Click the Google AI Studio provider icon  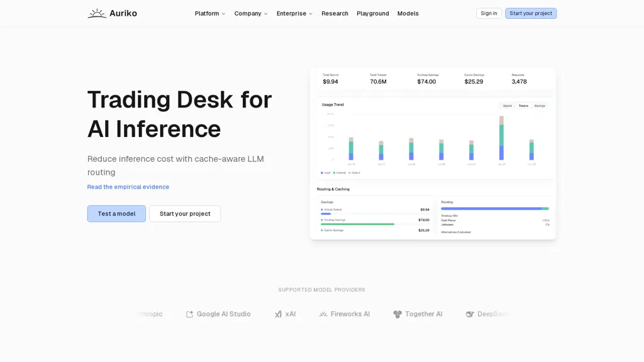click(189, 314)
